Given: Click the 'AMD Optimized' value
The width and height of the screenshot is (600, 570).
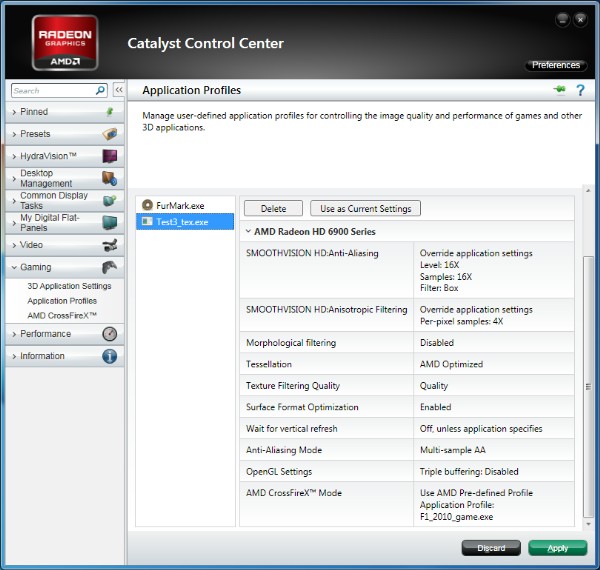Looking at the screenshot, I should click(452, 364).
